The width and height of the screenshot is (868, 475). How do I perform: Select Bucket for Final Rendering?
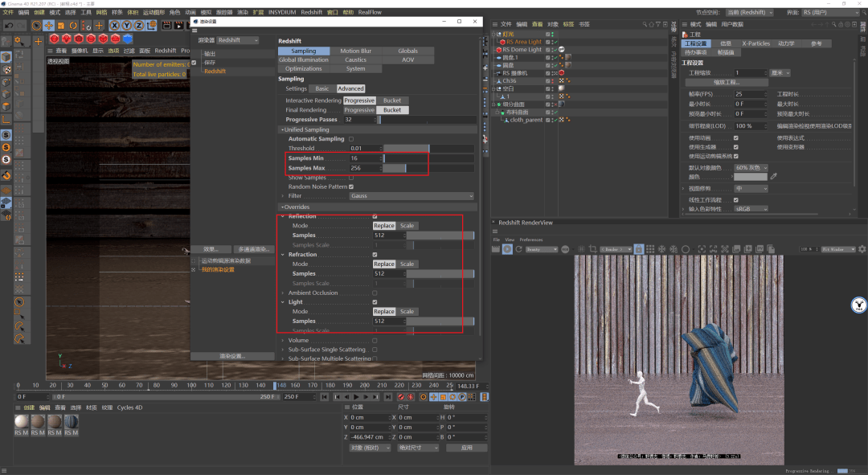click(392, 110)
